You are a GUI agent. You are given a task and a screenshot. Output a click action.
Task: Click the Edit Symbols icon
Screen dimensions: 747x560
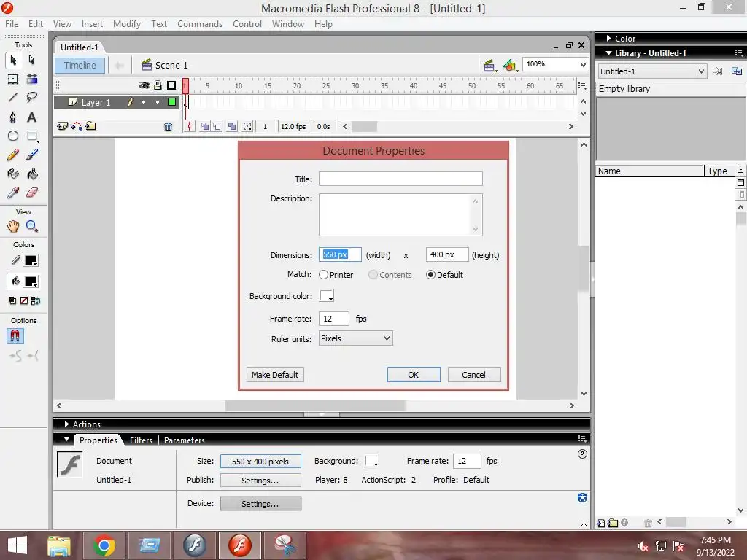coord(510,65)
